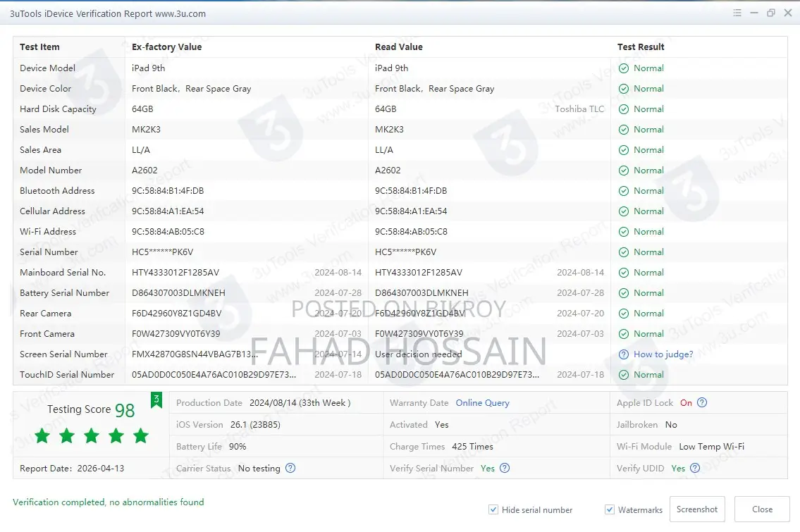The height and width of the screenshot is (532, 800).
Task: Click the Read Value column header
Action: (x=398, y=47)
